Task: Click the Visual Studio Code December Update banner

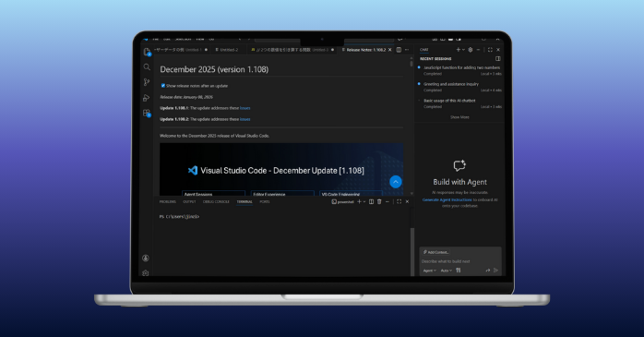Action: coord(281,169)
